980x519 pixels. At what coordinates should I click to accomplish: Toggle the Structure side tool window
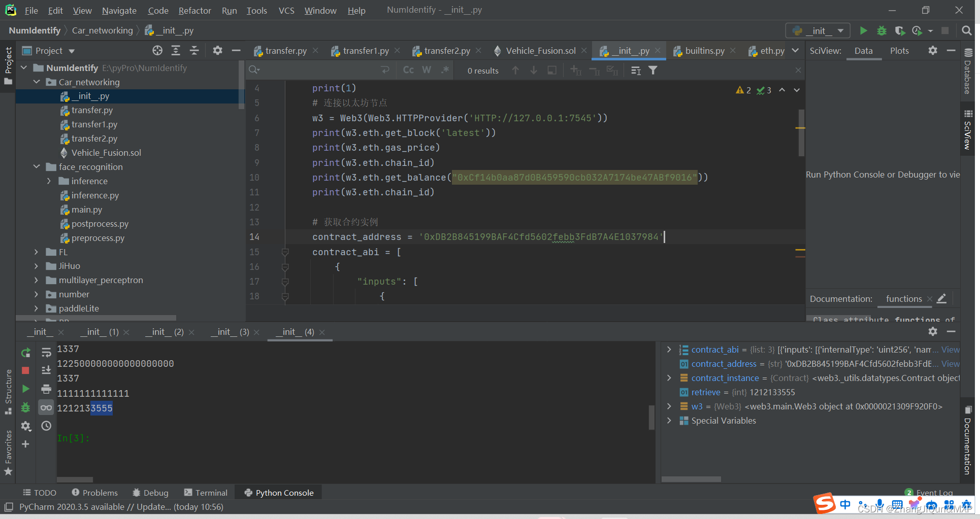(8, 392)
